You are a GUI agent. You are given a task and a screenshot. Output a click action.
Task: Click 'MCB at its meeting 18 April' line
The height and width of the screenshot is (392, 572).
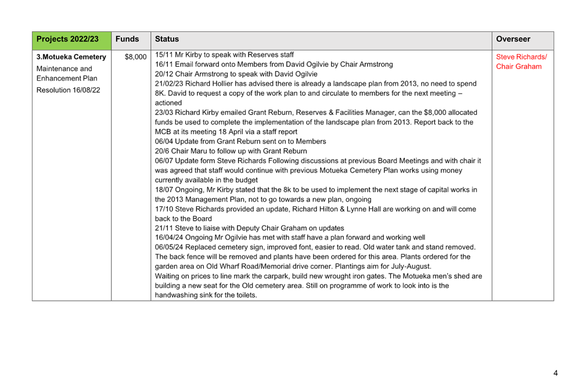[226, 132]
